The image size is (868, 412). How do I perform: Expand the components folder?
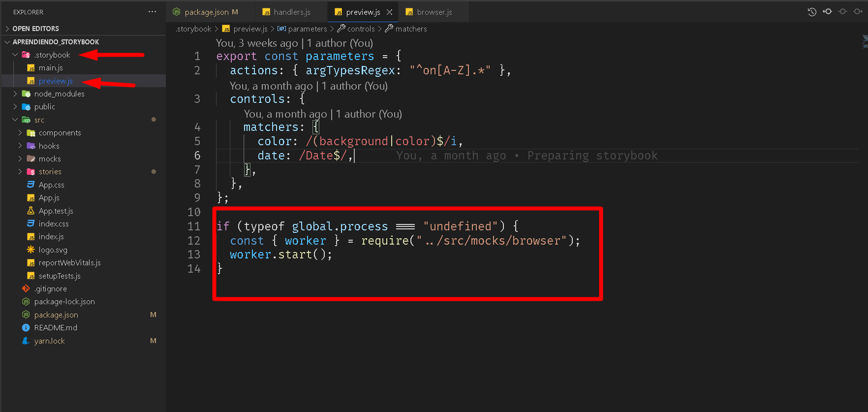coord(20,133)
